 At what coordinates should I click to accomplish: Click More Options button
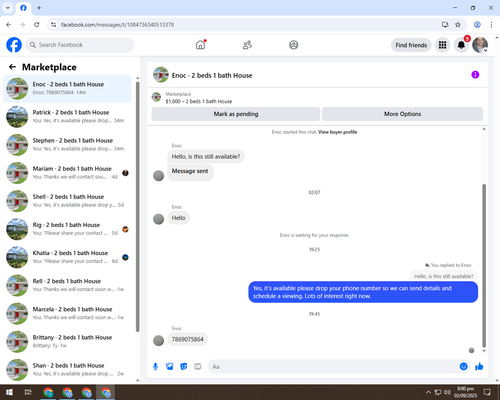[402, 114]
